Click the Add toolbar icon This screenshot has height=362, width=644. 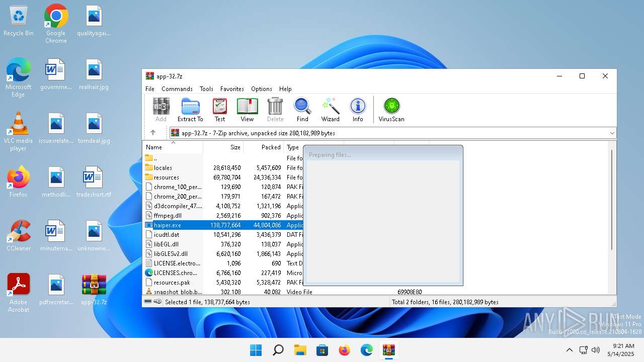pos(161,110)
